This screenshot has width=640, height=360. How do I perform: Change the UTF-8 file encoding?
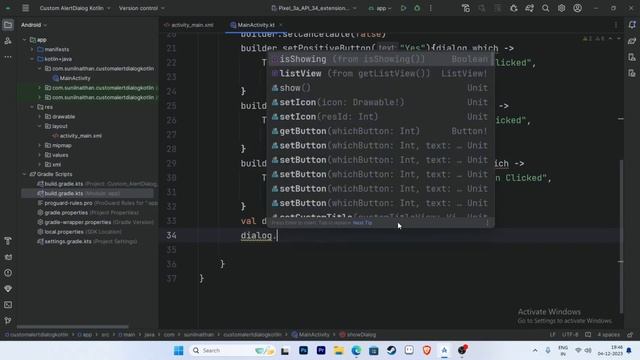click(x=570, y=335)
